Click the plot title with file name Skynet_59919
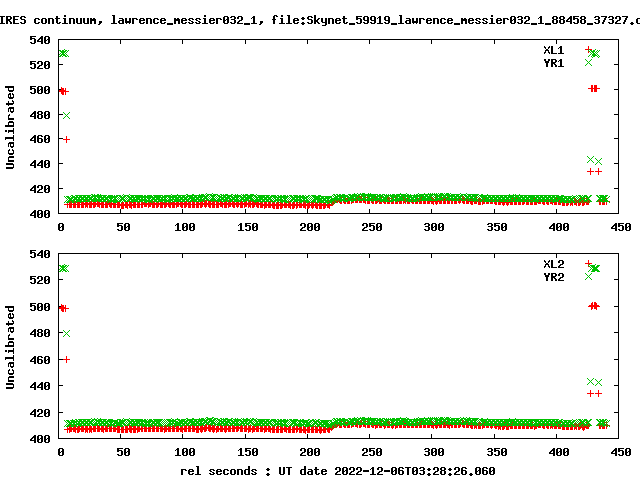Viewport: 640px width, 480px height. point(320,20)
